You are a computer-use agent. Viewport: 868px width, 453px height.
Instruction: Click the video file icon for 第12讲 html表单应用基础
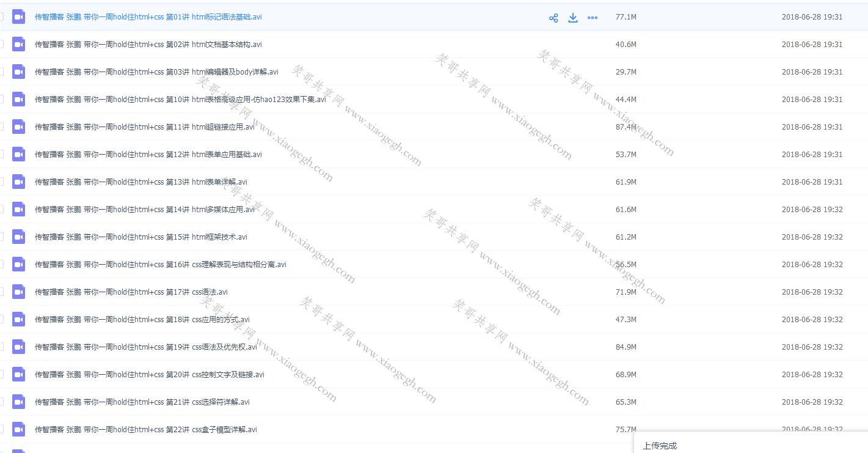[19, 155]
